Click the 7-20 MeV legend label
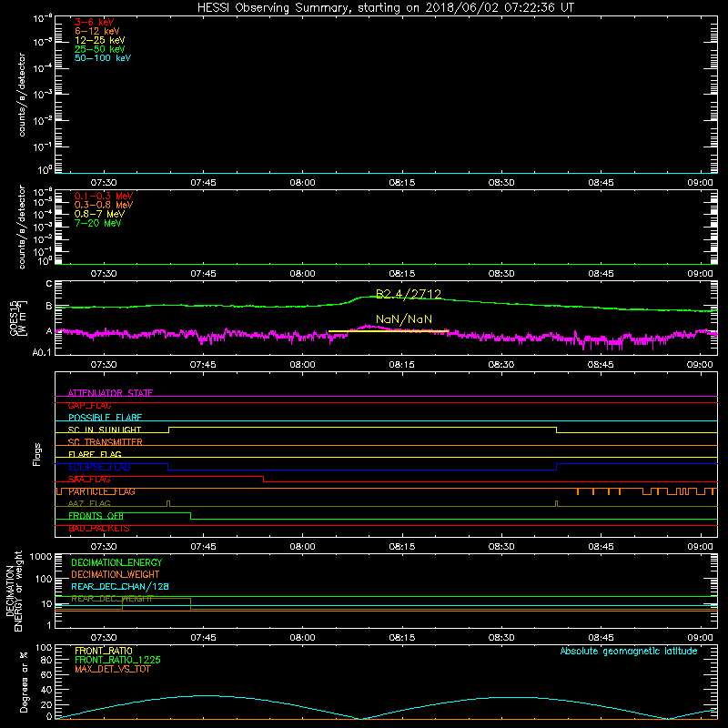 click(97, 223)
